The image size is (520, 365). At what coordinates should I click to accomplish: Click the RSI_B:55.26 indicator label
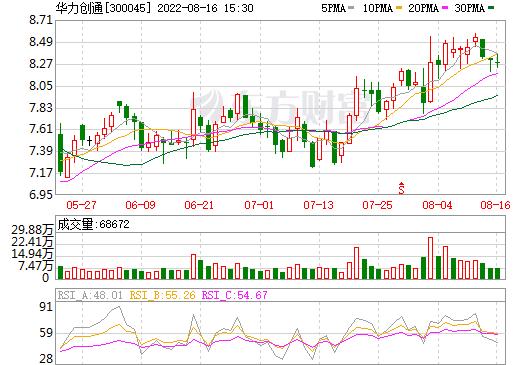click(162, 295)
